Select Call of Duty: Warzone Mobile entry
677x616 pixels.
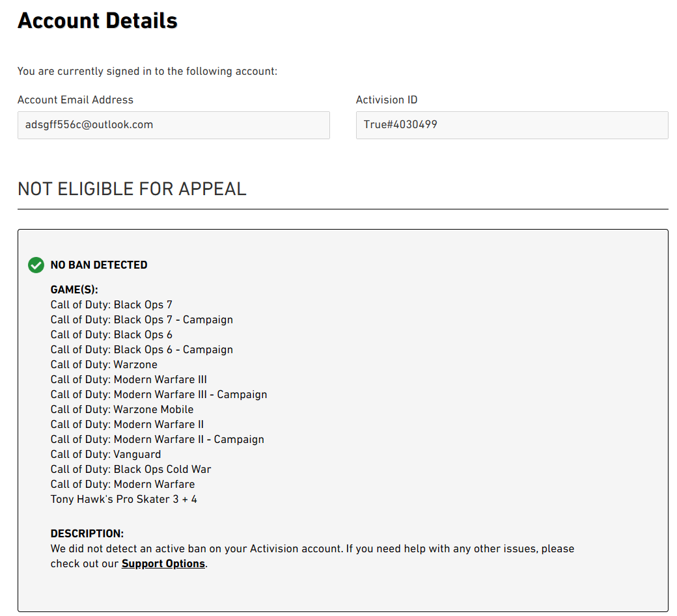122,409
